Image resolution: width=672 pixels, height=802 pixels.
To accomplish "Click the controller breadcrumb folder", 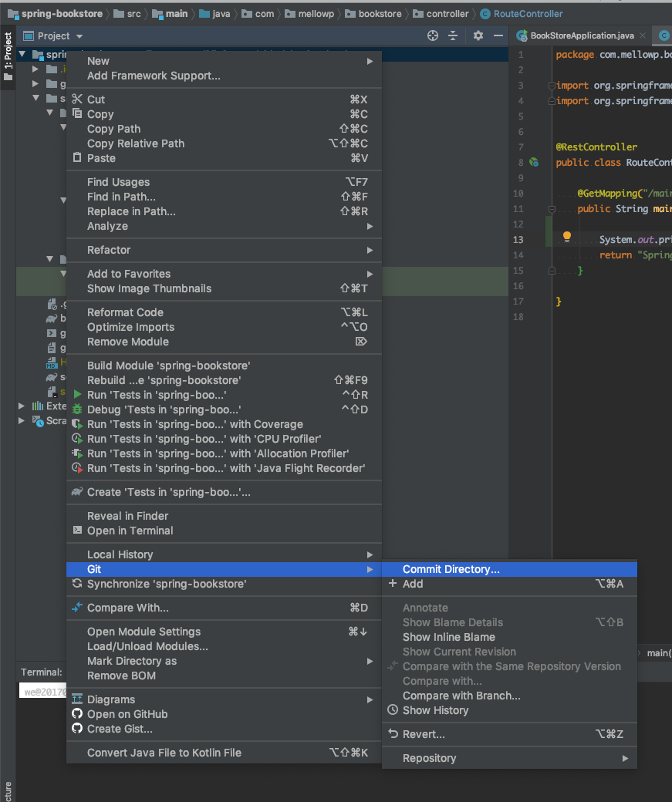I will point(441,14).
